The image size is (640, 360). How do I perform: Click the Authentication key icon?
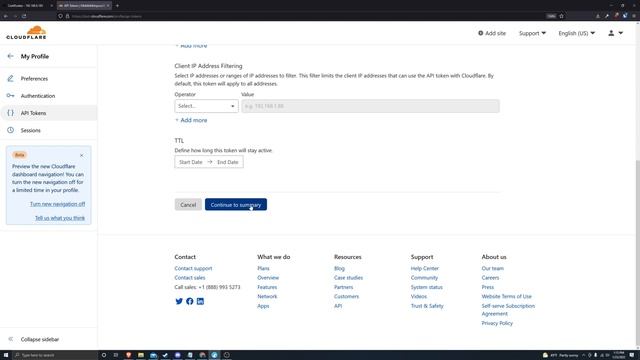tap(11, 96)
